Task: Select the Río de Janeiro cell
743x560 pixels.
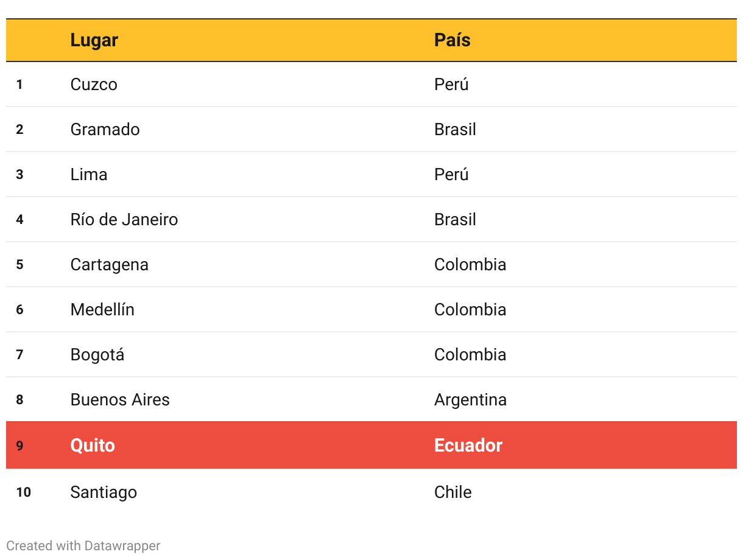Action: pyautogui.click(x=124, y=219)
